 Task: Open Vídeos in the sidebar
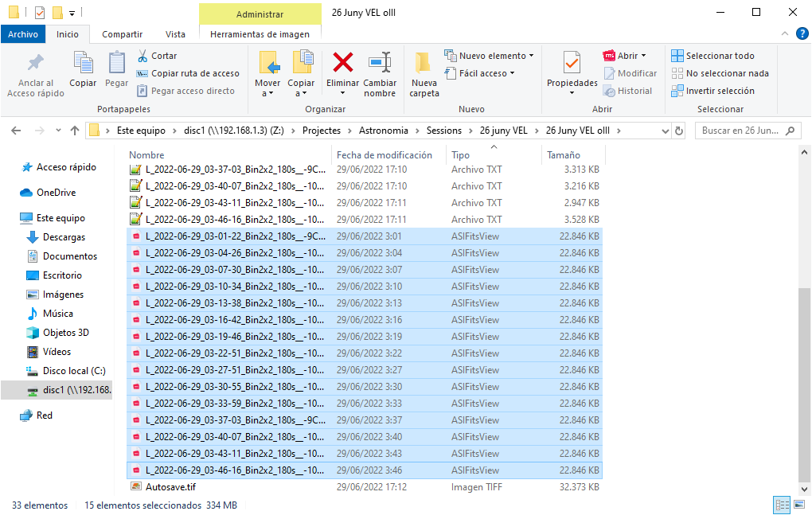click(x=57, y=352)
